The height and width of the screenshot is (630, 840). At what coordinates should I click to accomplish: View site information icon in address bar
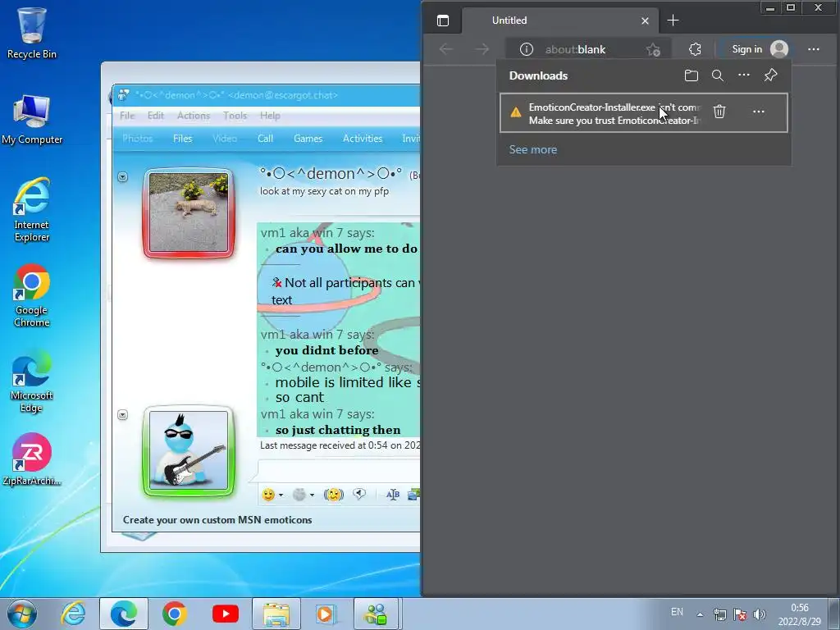pos(527,49)
